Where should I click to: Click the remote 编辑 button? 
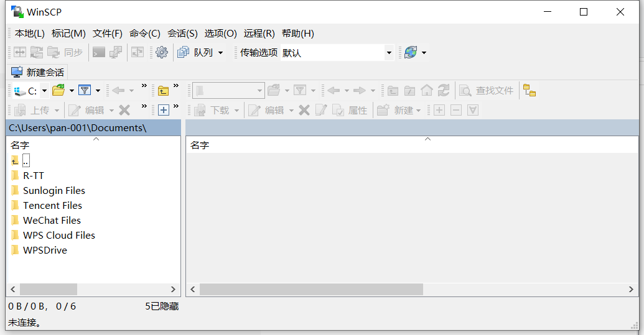(x=266, y=110)
